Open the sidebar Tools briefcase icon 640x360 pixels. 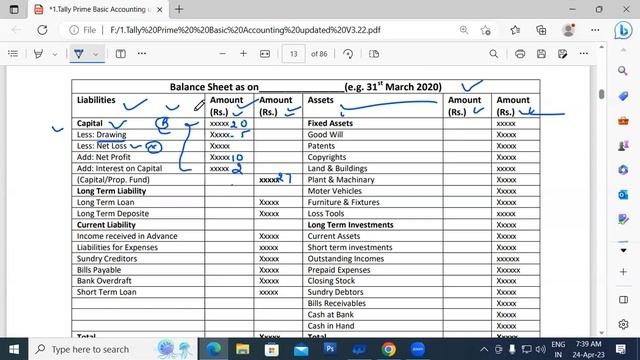tap(623, 121)
